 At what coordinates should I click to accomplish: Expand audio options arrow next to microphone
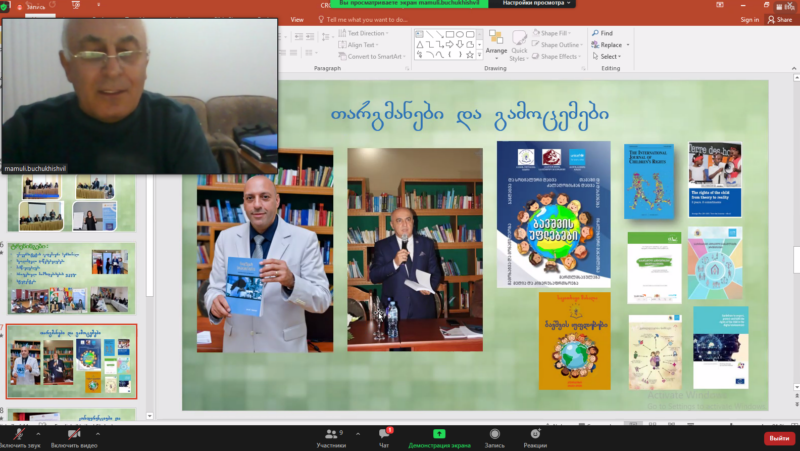38,434
